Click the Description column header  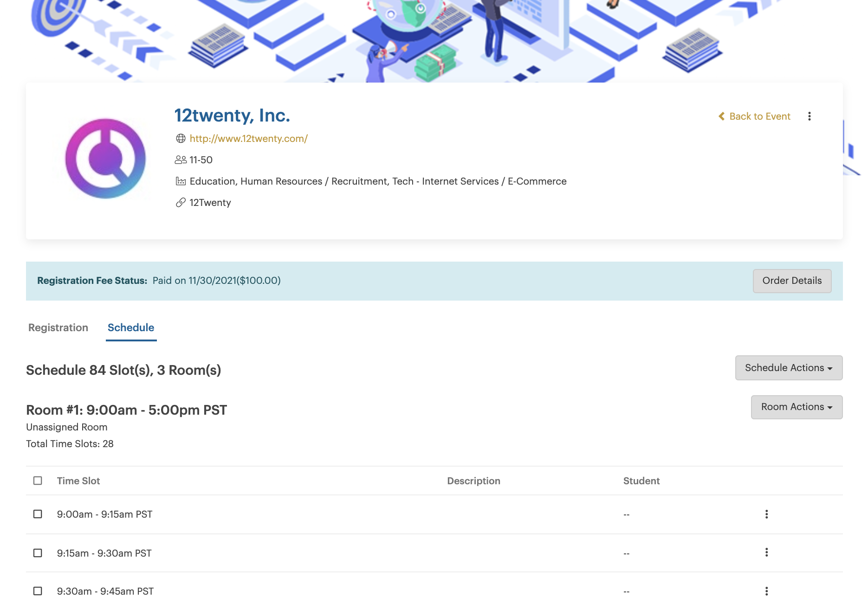[x=473, y=481]
